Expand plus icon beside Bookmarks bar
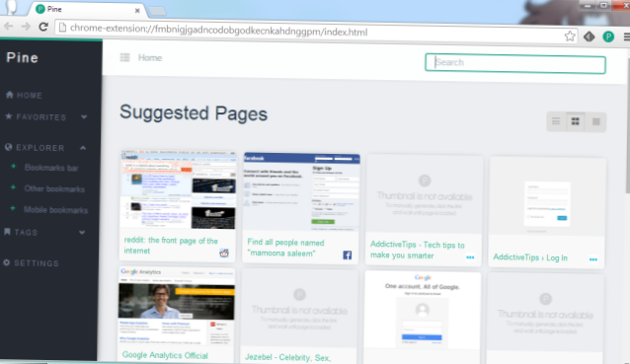Image resolution: width=630 pixels, height=364 pixels. [14, 167]
